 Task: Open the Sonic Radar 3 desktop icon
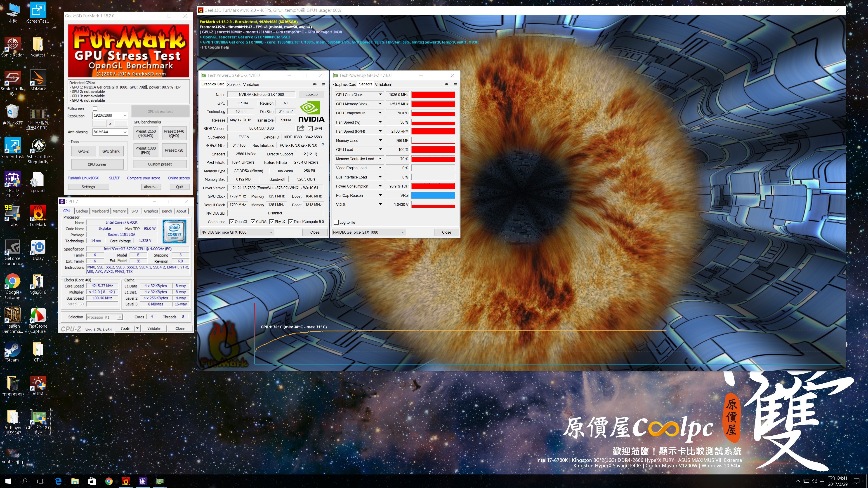[x=12, y=49]
